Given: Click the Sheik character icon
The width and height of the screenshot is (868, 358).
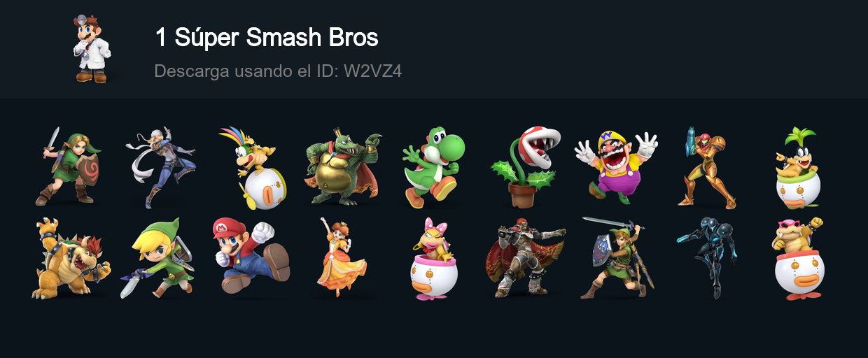Looking at the screenshot, I should [161, 166].
